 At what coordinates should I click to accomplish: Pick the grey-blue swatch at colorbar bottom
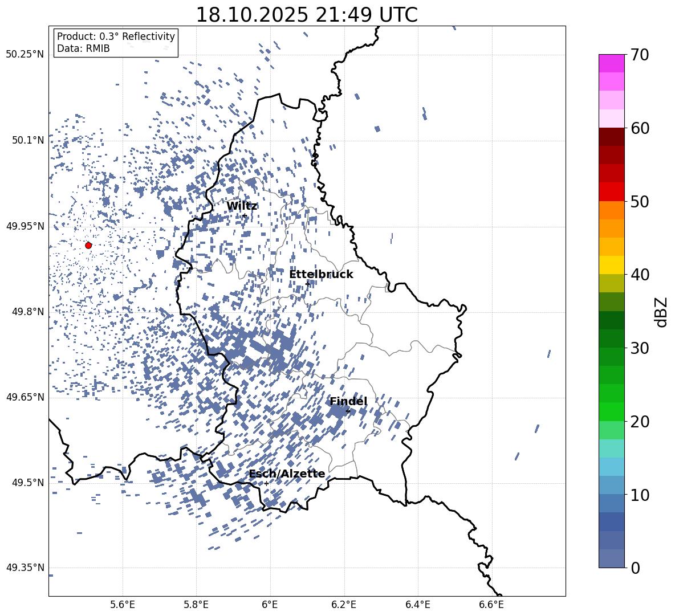coord(612,558)
